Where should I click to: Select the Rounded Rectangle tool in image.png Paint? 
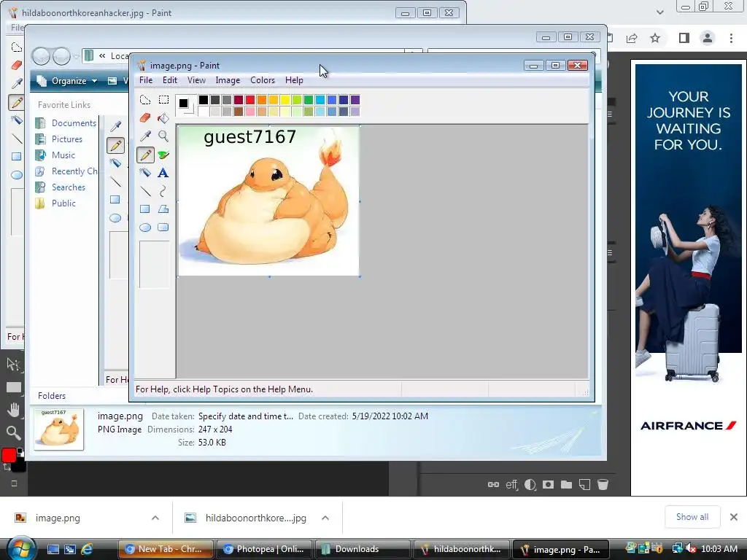(x=163, y=227)
